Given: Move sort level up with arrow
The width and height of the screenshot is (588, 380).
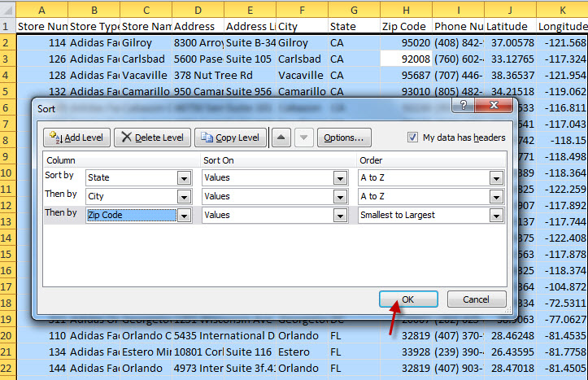Looking at the screenshot, I should click(281, 138).
